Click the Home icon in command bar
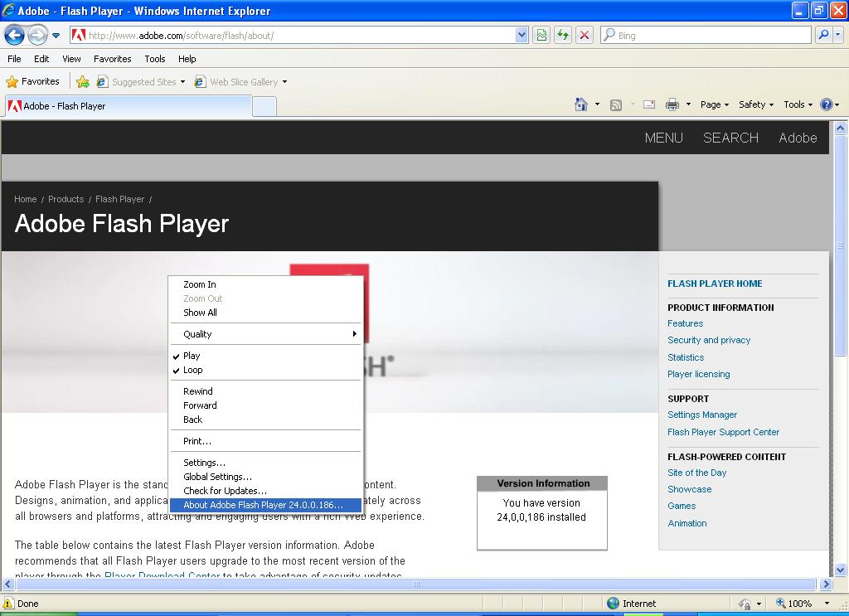The width and height of the screenshot is (849, 616). click(x=581, y=104)
